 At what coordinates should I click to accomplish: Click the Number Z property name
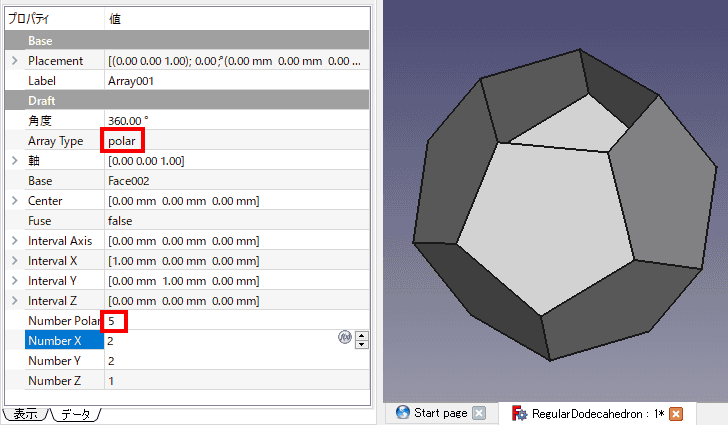(54, 381)
